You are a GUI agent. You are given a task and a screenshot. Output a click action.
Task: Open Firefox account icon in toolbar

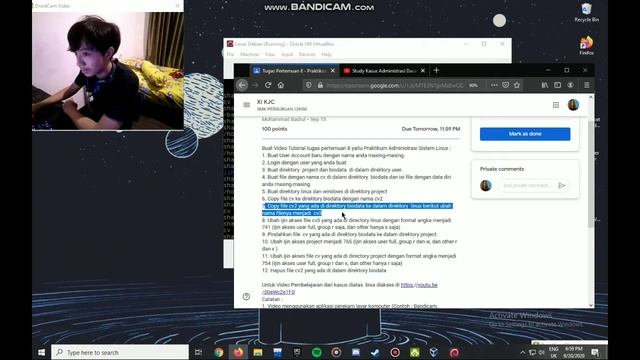(x=570, y=85)
